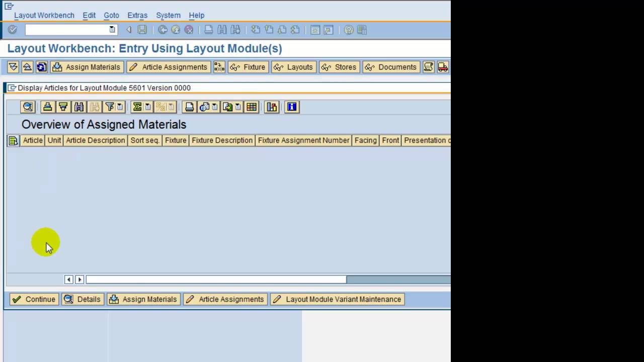Click the Continue button

point(34,299)
